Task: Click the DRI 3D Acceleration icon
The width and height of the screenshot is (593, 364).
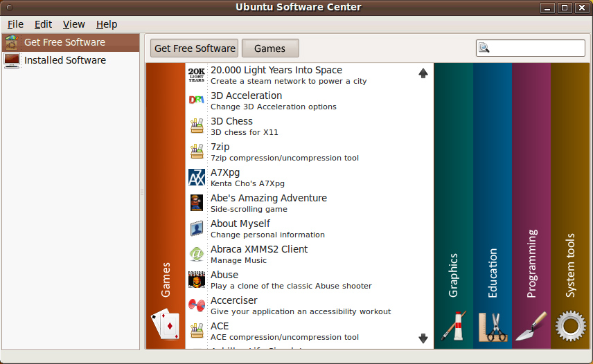Action: pyautogui.click(x=197, y=100)
